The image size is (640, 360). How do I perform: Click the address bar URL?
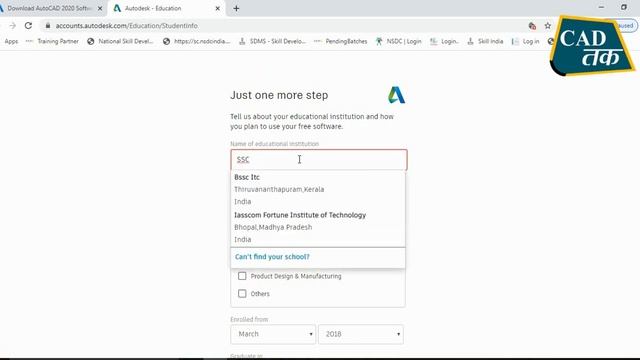tap(127, 26)
